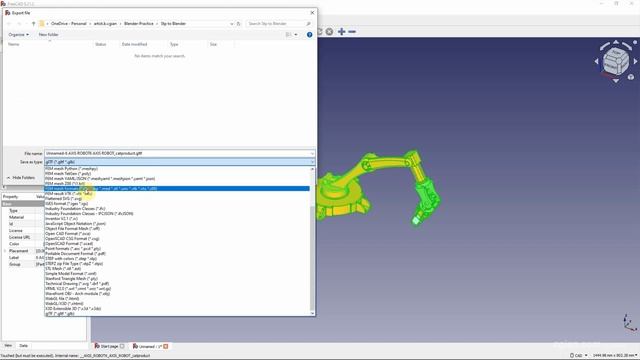Pick Open CAD Format (*.oca)
This screenshot has width=640, height=360.
tap(68, 233)
